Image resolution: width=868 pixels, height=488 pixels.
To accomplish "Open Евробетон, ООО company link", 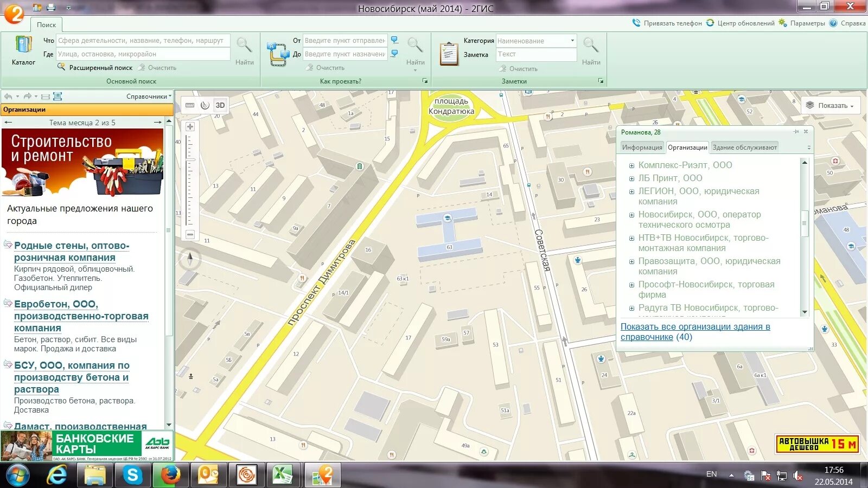I will (x=81, y=316).
